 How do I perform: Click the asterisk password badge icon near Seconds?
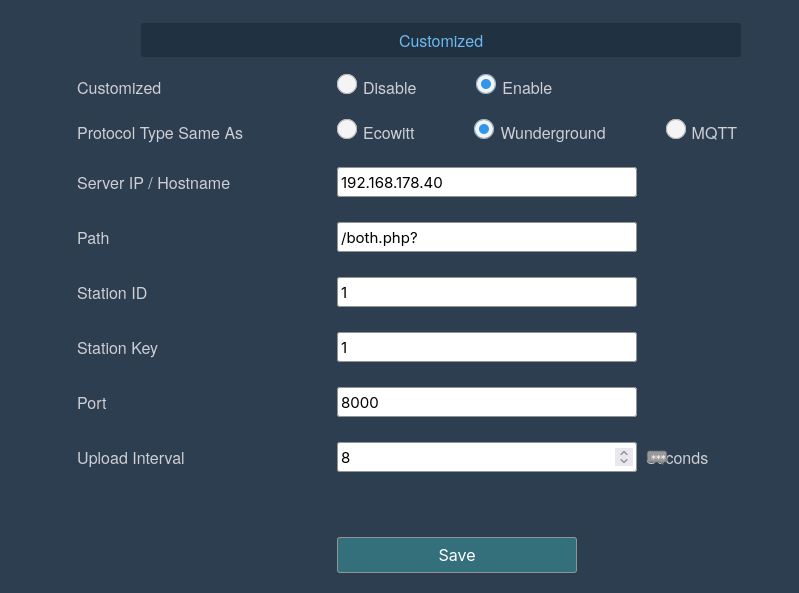(x=656, y=457)
